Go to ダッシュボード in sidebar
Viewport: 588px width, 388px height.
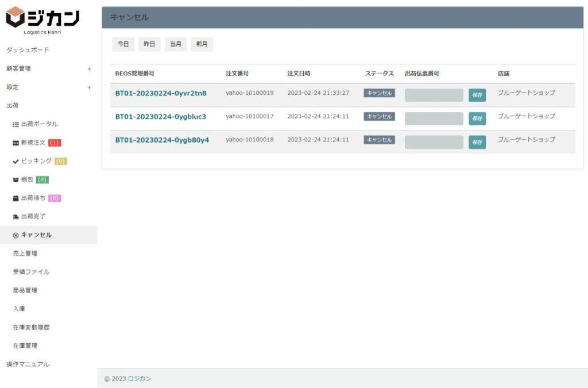[28, 50]
